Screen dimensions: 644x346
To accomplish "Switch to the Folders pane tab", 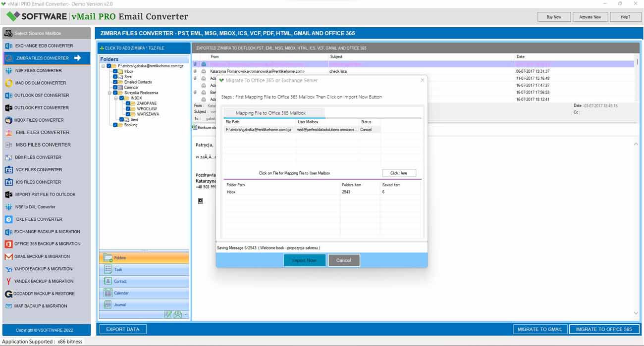I will pyautogui.click(x=144, y=258).
